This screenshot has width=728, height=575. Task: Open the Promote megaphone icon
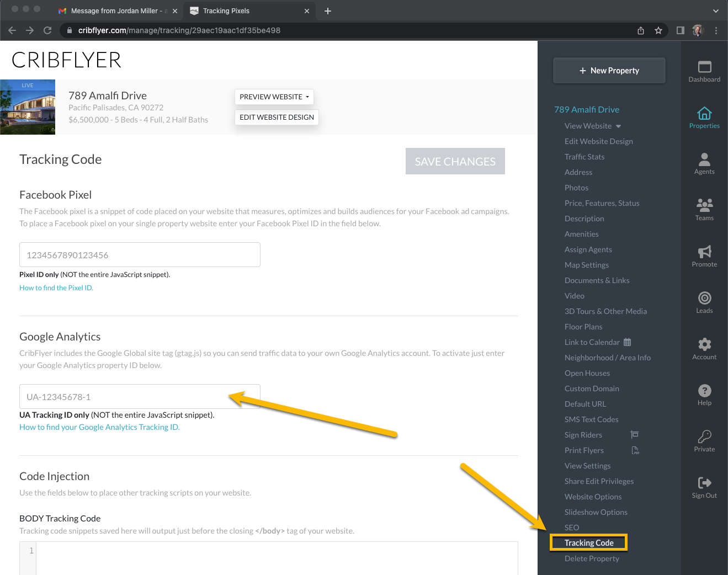pos(704,252)
